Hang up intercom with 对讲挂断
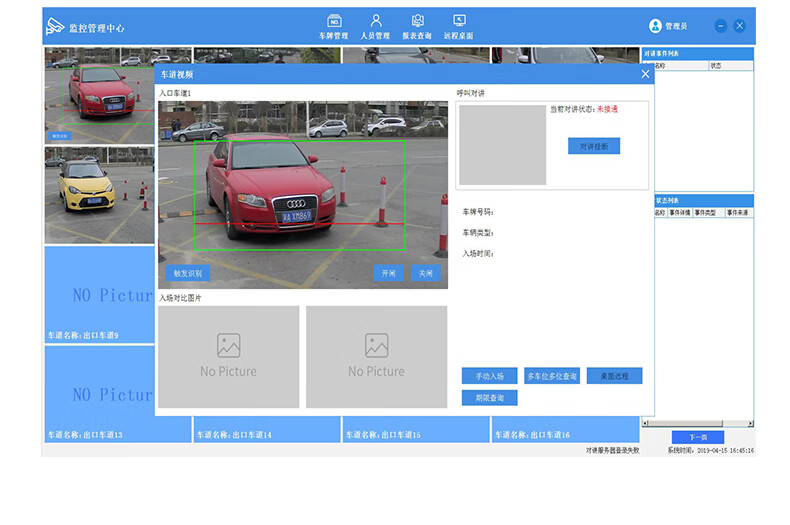This screenshot has height=525, width=790. coord(594,146)
